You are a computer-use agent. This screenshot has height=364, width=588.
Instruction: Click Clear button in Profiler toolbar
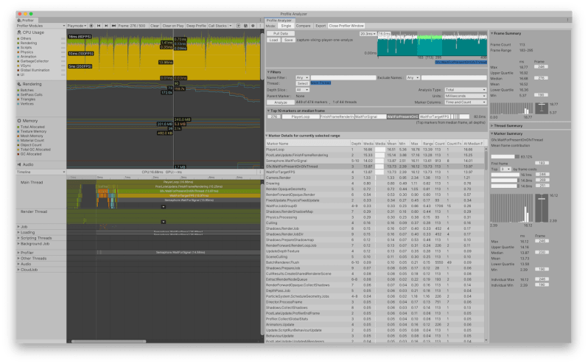point(155,26)
